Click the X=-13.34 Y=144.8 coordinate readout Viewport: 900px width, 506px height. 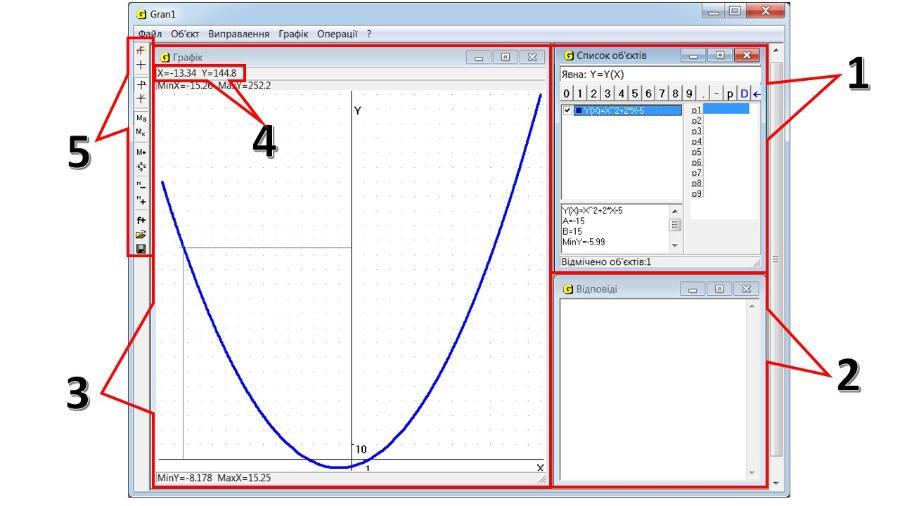[x=197, y=73]
